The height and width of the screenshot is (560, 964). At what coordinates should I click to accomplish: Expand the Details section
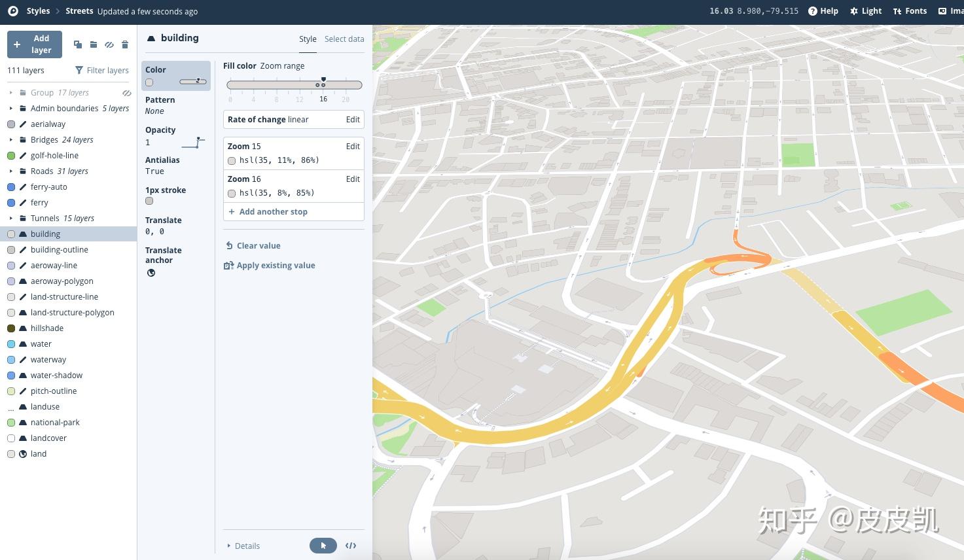coord(243,546)
